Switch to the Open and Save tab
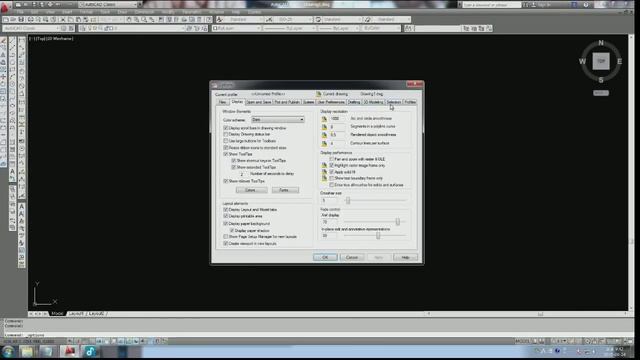Image resolution: width=640 pixels, height=360 pixels. pos(259,102)
